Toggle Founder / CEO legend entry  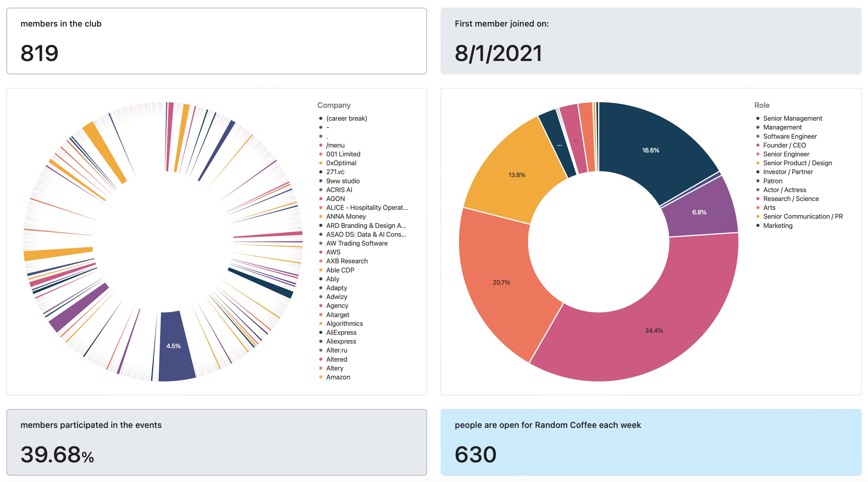pos(781,145)
